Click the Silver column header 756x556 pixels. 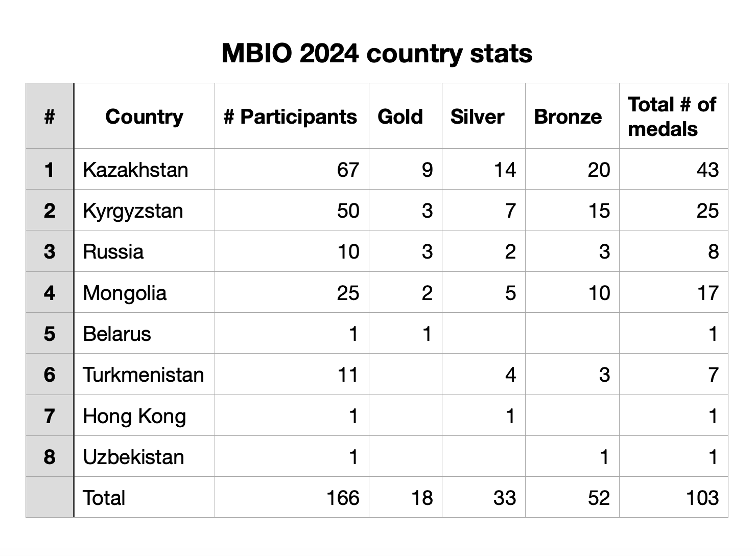[477, 117]
